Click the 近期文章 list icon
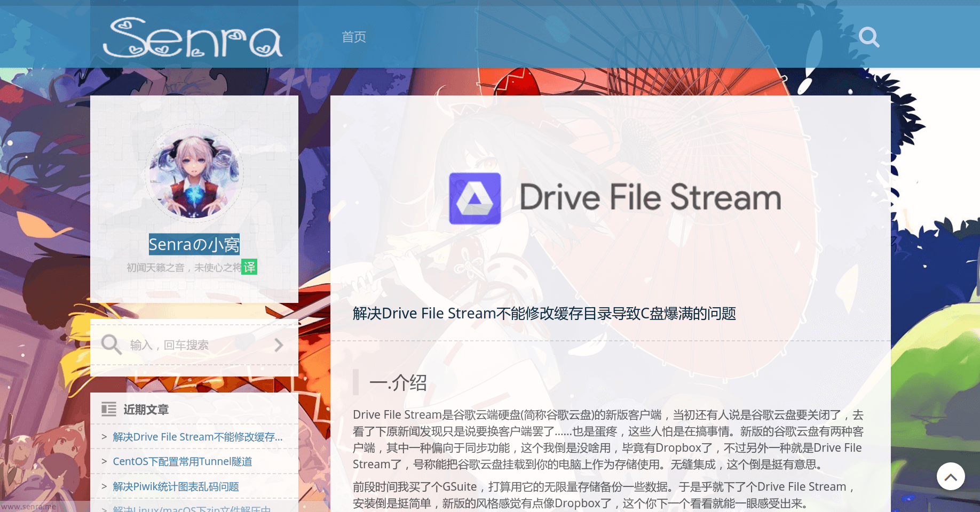Screen dimensions: 980x512 click(109, 409)
